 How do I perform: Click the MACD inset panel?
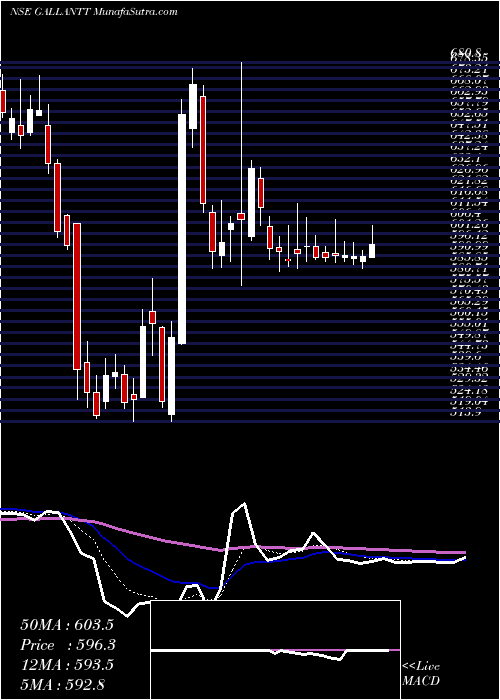point(276,650)
